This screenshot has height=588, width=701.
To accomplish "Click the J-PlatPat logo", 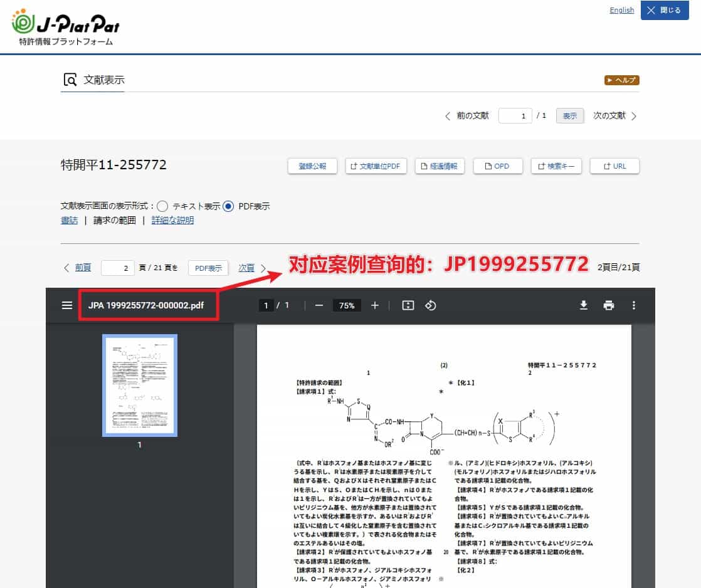I will pyautogui.click(x=65, y=28).
